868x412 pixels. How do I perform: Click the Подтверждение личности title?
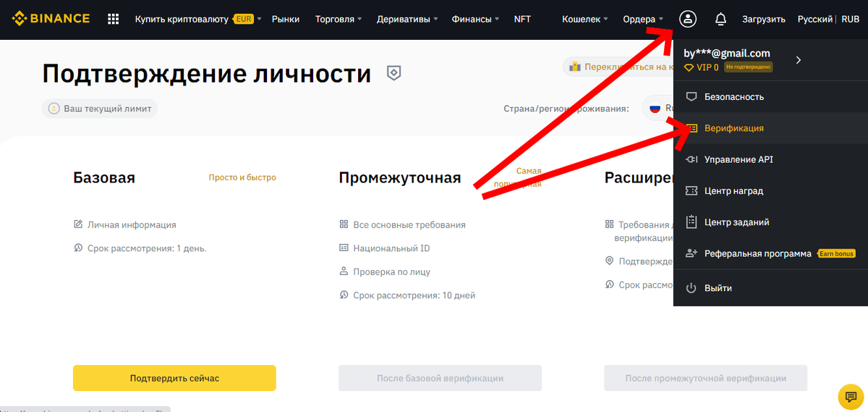click(207, 74)
